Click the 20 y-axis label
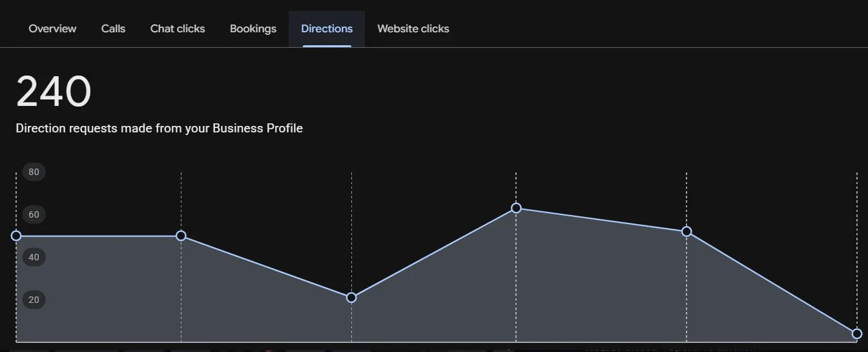The width and height of the screenshot is (868, 352). pyautogui.click(x=34, y=300)
